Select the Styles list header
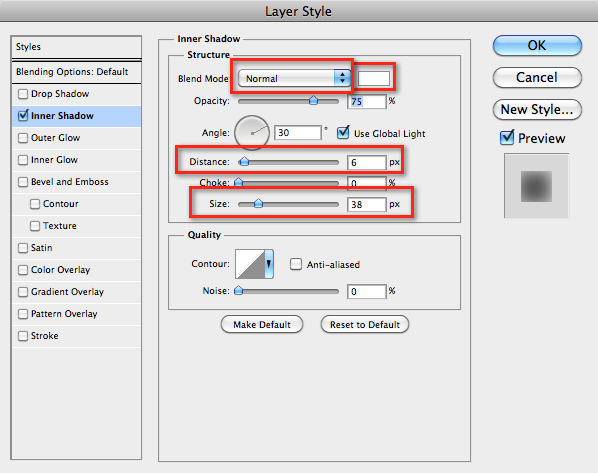598x473 pixels. [x=77, y=47]
